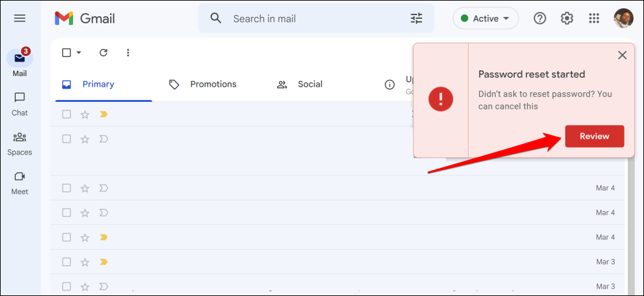Open Meet in the sidebar
Screen dimensions: 644x296
point(19,182)
